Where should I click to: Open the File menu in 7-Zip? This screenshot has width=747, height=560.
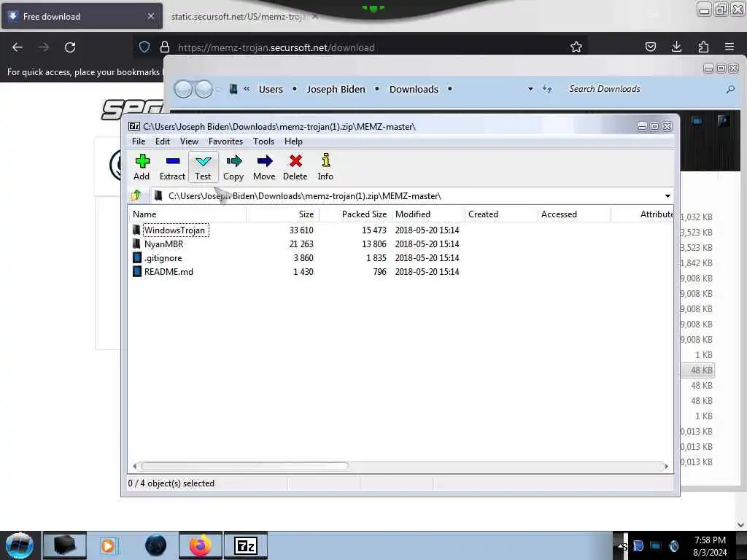139,141
